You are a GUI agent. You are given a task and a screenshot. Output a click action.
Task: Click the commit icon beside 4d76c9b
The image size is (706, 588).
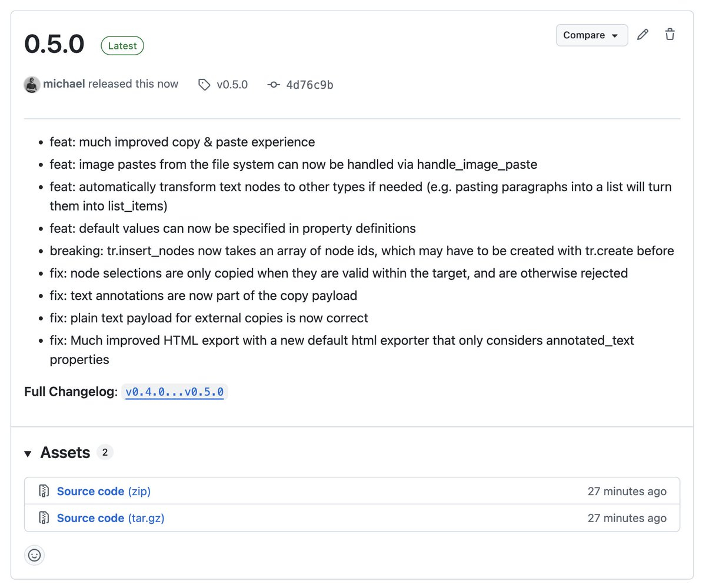click(x=274, y=85)
